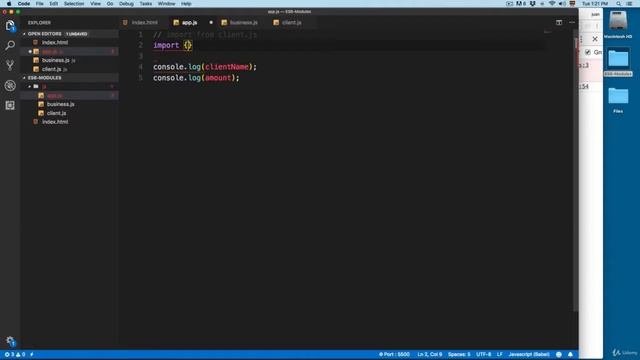The image size is (640, 360).
Task: Open the Extensions view
Action: pos(10,105)
